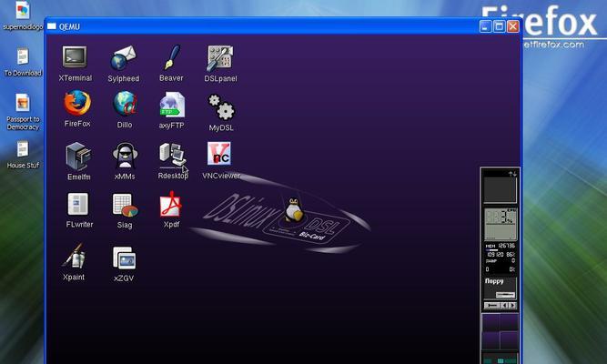Maximize the QEMU window
This screenshot has height=364, width=607.
point(500,26)
